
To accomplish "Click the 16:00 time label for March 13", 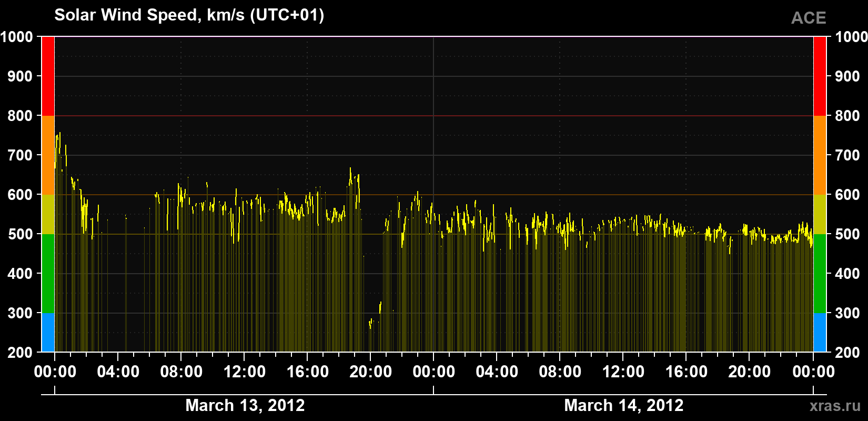I will [308, 372].
